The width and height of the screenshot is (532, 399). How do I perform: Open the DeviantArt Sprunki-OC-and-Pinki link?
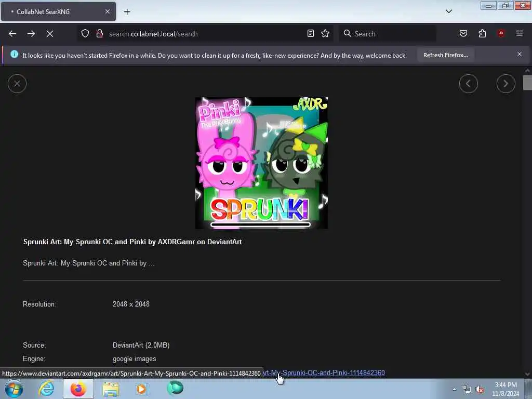324,373
